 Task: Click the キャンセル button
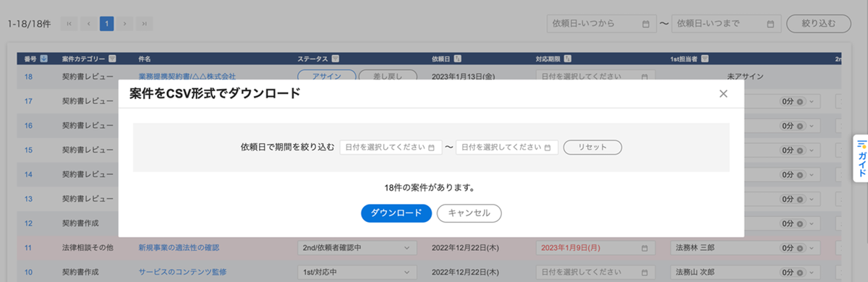469,213
